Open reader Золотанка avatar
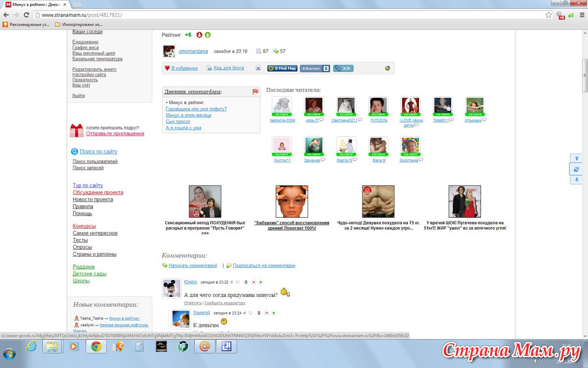The width and height of the screenshot is (588, 368). (x=410, y=146)
